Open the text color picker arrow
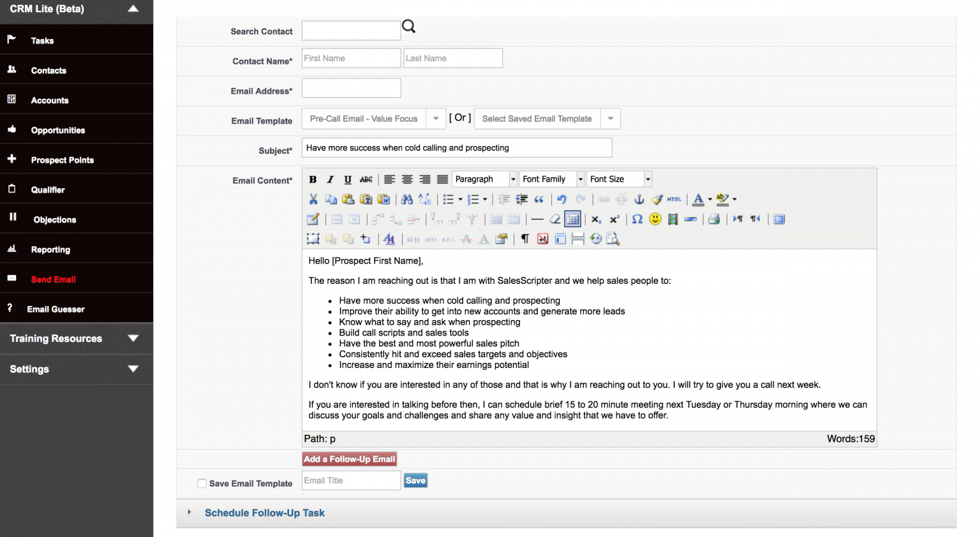The width and height of the screenshot is (980, 537). [x=709, y=199]
